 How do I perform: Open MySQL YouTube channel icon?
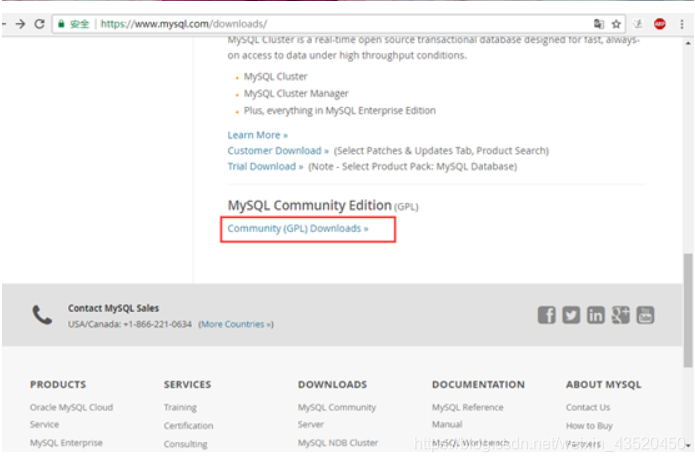point(645,315)
